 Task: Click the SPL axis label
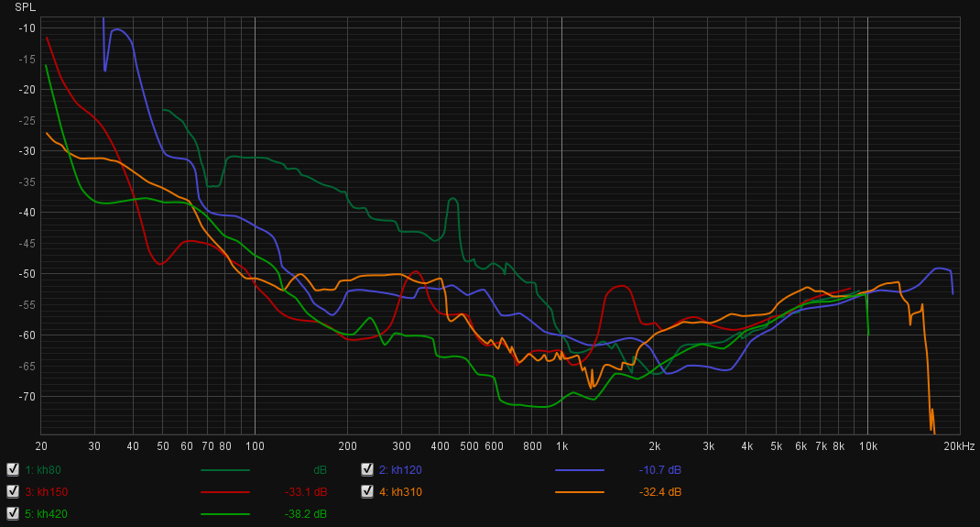click(x=24, y=6)
